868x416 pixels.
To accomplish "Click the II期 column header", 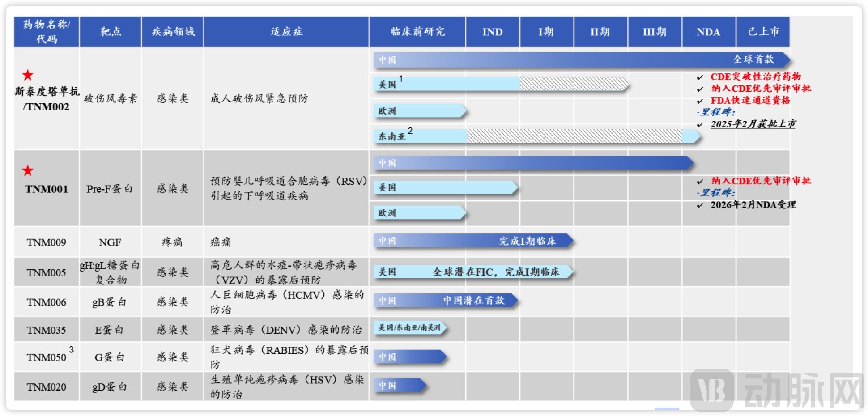I will (x=601, y=32).
